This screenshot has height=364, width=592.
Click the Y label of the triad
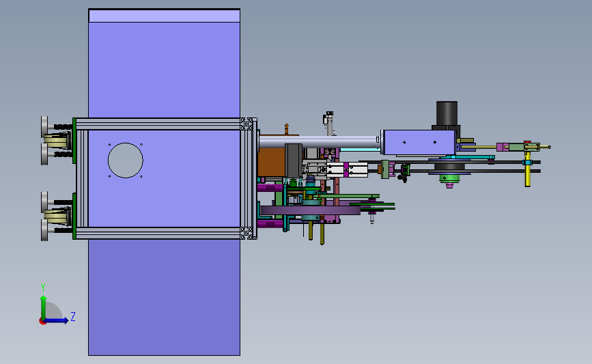point(43,288)
